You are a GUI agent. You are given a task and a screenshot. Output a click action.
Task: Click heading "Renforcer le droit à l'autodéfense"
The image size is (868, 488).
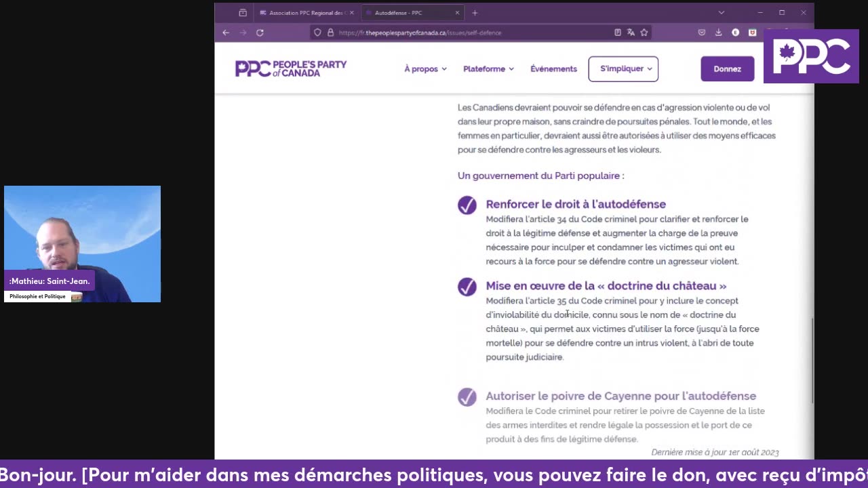(x=576, y=204)
